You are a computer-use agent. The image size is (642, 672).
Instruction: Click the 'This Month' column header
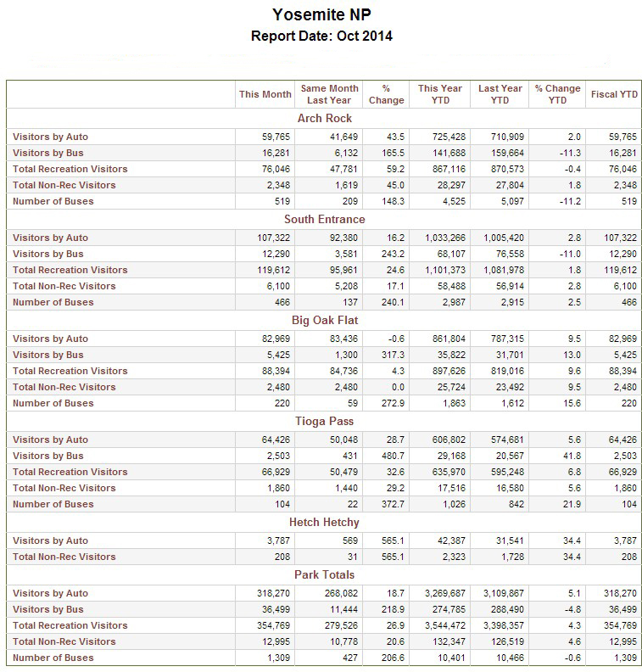tap(265, 94)
